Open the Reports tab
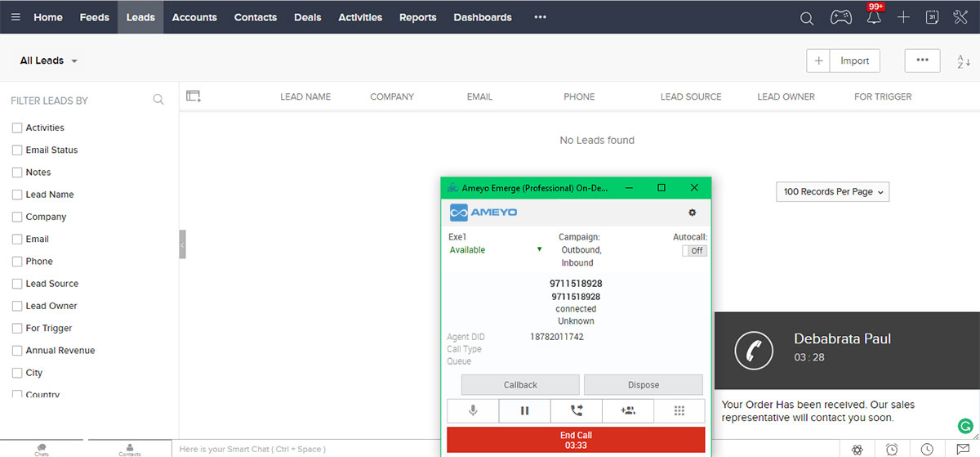980x457 pixels. coord(417,17)
